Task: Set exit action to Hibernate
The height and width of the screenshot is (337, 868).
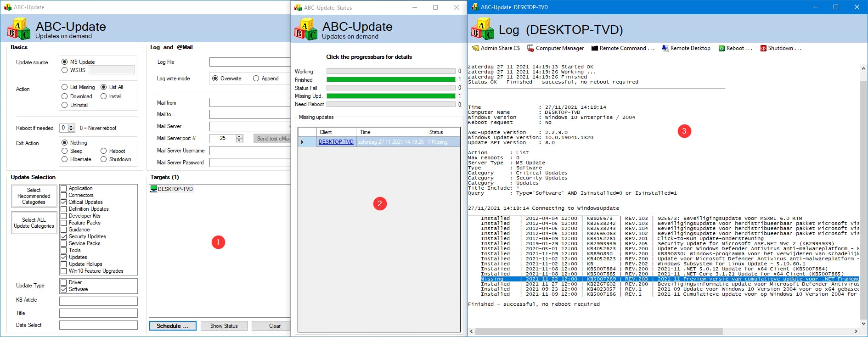Action: (65, 159)
